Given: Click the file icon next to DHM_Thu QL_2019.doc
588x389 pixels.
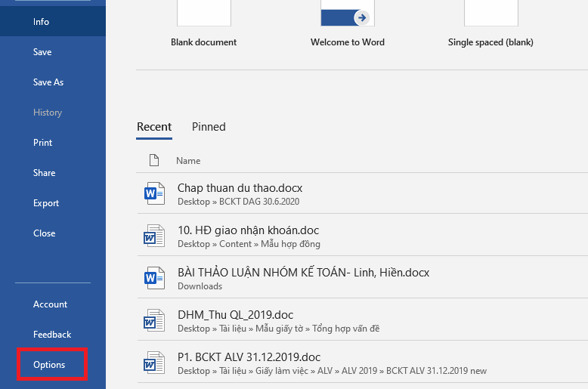Looking at the screenshot, I should (x=154, y=320).
